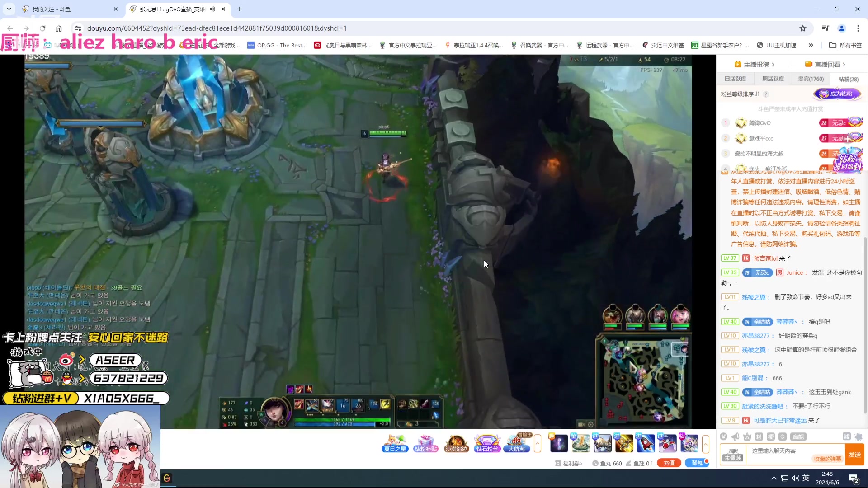Focus the chat input 这里输入聊天内容
This screenshot has height=488, width=868.
point(795,455)
